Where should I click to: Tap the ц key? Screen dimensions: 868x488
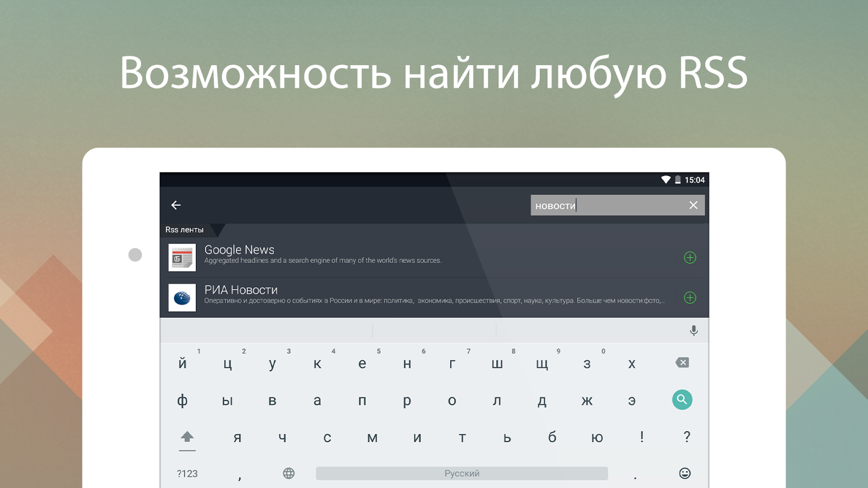click(x=228, y=364)
